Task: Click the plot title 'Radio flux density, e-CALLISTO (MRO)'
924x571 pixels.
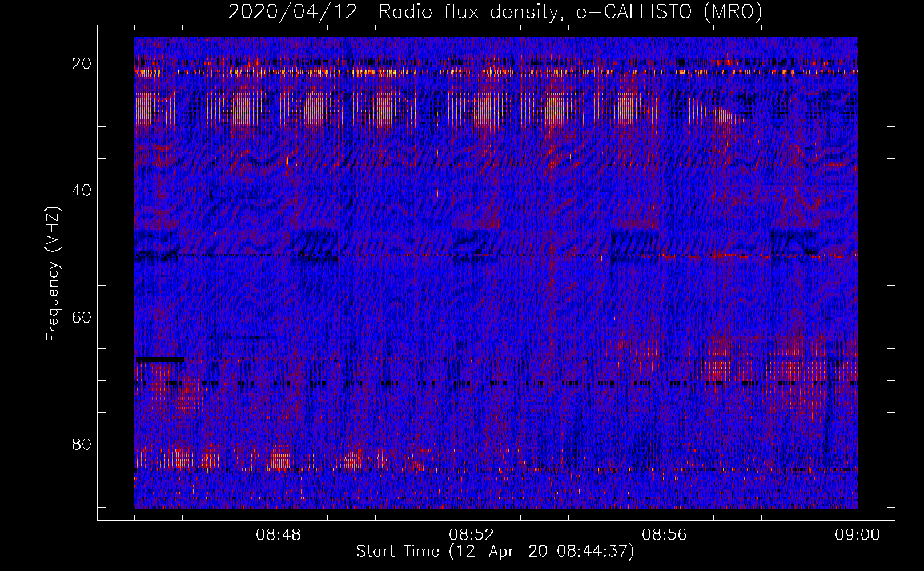Action: coord(570,12)
